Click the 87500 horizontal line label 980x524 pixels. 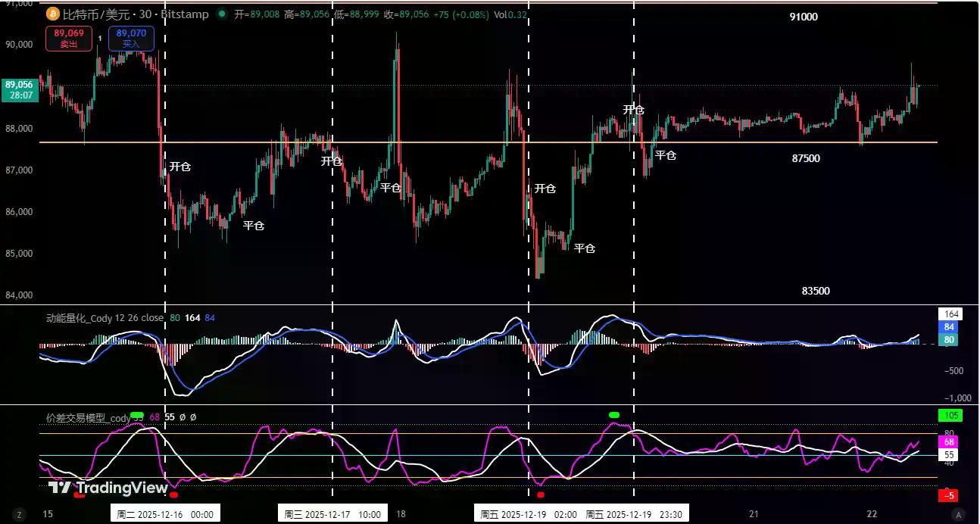pyautogui.click(x=805, y=158)
